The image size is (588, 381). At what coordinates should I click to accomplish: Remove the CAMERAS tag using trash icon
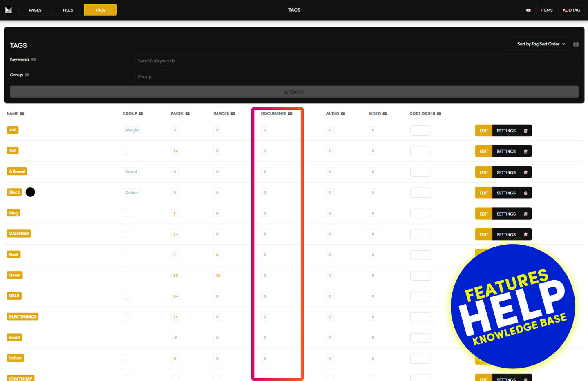coord(525,234)
